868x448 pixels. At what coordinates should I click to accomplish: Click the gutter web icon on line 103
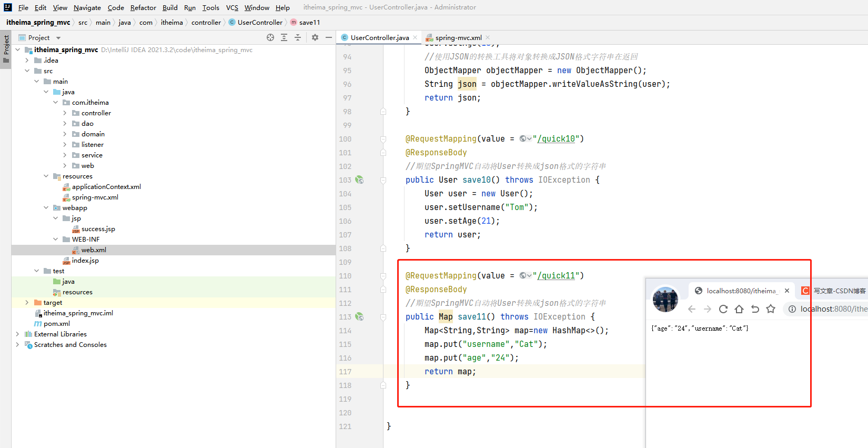point(359,180)
